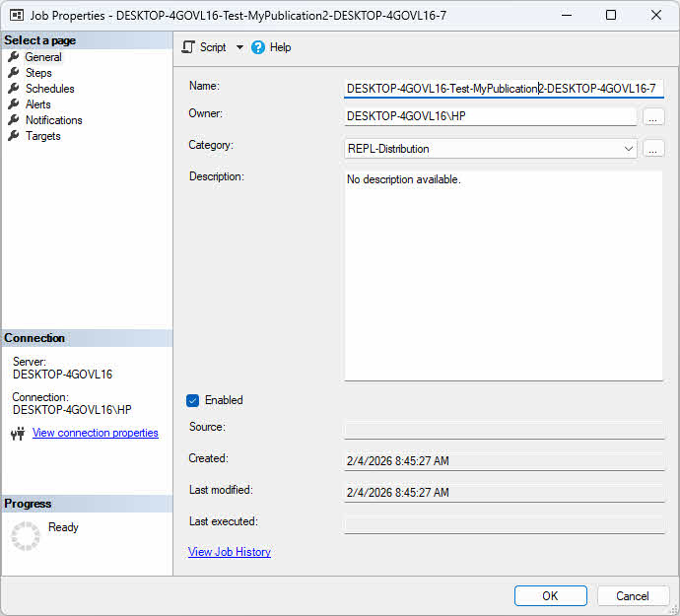Uncheck the Enabled checkbox

click(x=192, y=400)
